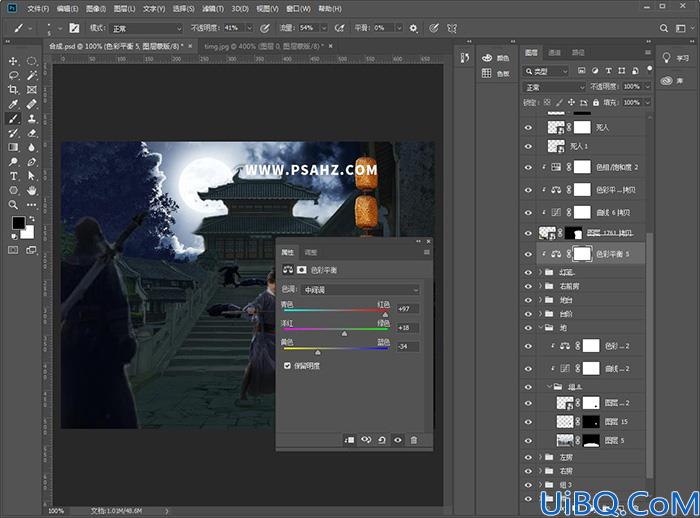Clip adjustment to layer in Properties panel
Image resolution: width=700 pixels, height=518 pixels.
(x=350, y=440)
